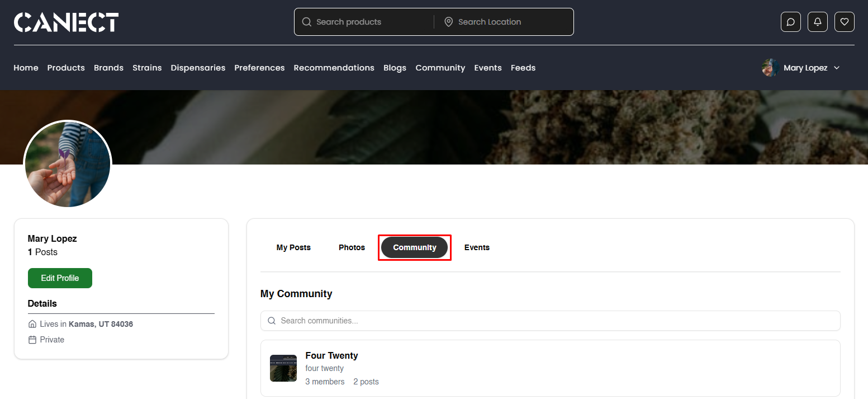Open Recommendations from the navigation bar

click(x=334, y=68)
